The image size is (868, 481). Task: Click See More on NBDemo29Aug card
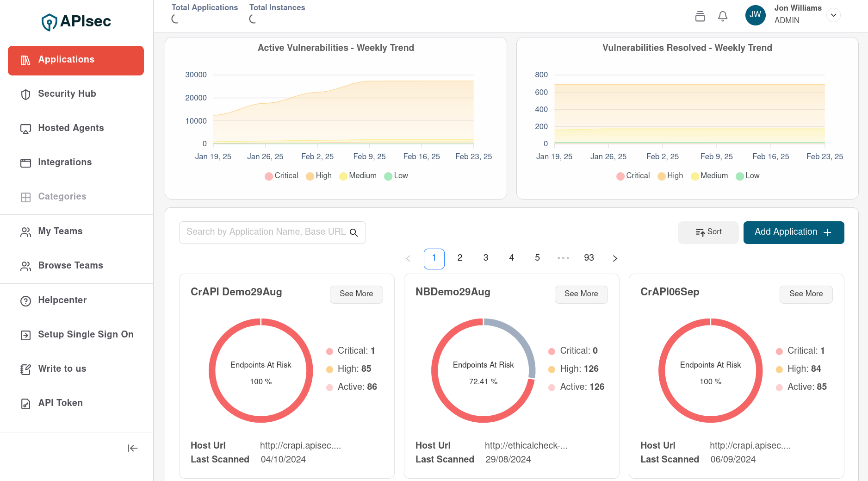click(x=581, y=294)
